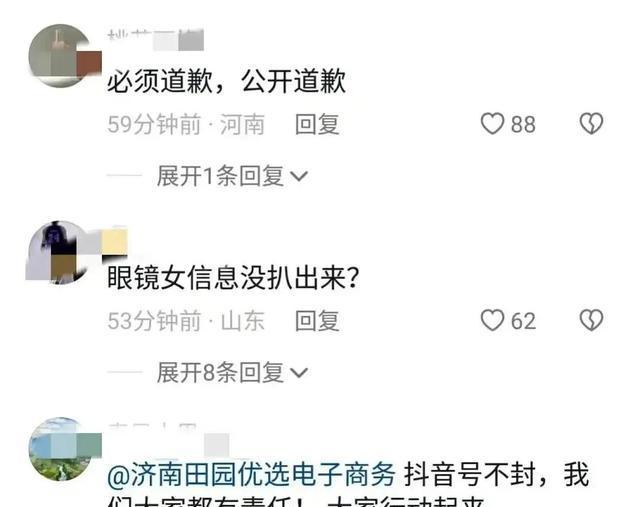This screenshot has width=640, height=507.
Task: Open avatar of the 河南 commenter
Action: click(60, 56)
